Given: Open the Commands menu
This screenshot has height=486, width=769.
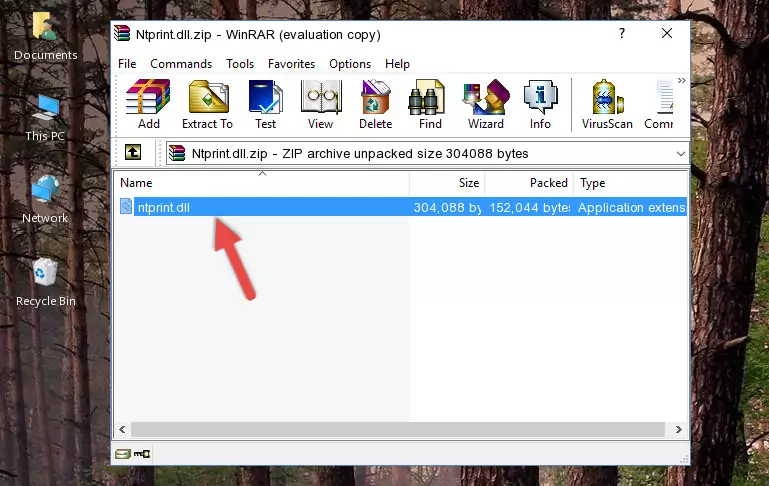Looking at the screenshot, I should 181,64.
